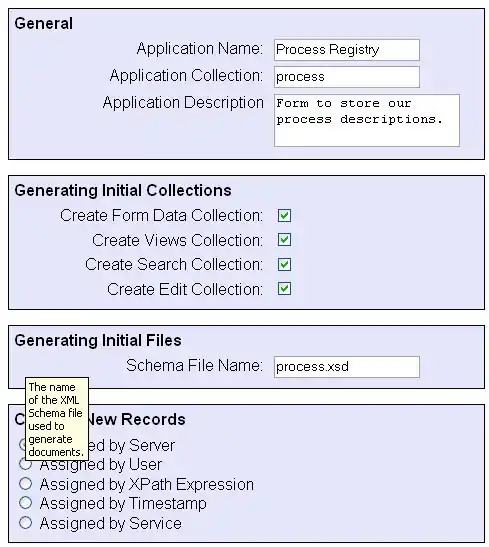Click the 'General' section heading
The width and height of the screenshot is (489, 547).
(x=44, y=24)
